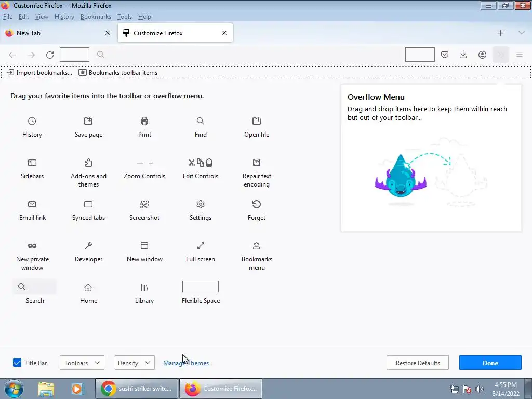Switch to the Chrome sushi striker taskbar window
532x399 pixels.
point(137,389)
